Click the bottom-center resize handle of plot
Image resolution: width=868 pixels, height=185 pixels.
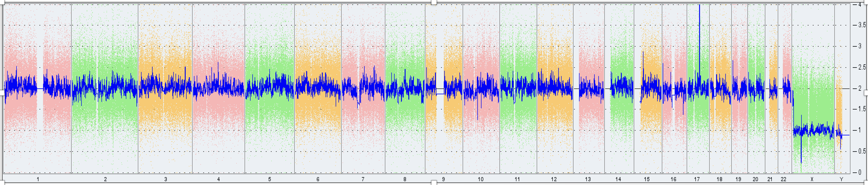point(434,183)
